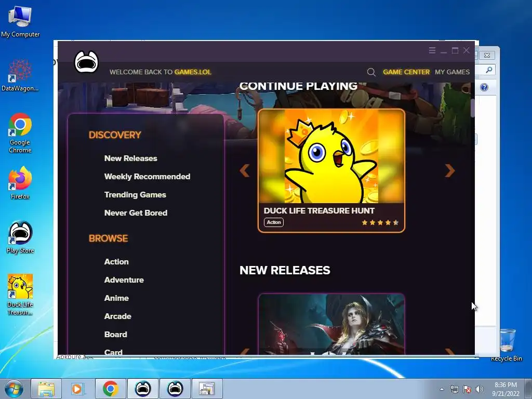Click the taskbar clock and date
The width and height of the screenshot is (532, 399).
coord(506,389)
